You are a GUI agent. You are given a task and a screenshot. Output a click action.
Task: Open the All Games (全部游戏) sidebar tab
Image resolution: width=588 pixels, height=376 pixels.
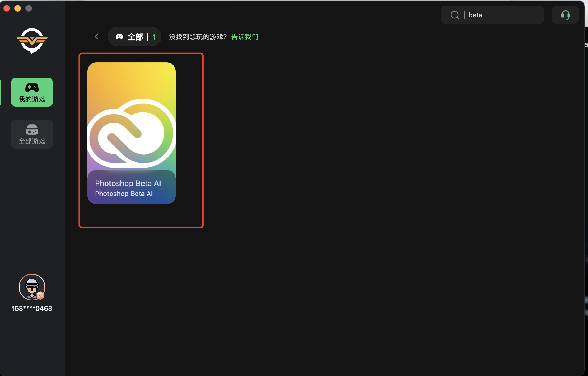click(32, 134)
